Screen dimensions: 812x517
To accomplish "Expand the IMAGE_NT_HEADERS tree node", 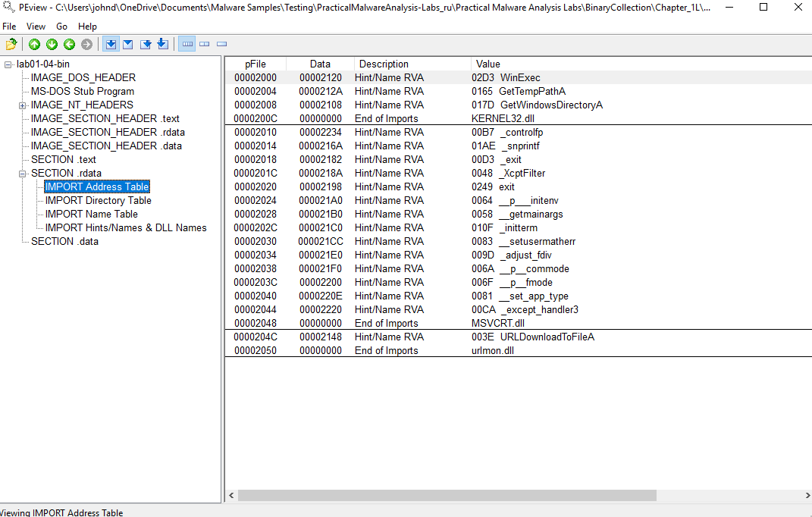I will [23, 105].
